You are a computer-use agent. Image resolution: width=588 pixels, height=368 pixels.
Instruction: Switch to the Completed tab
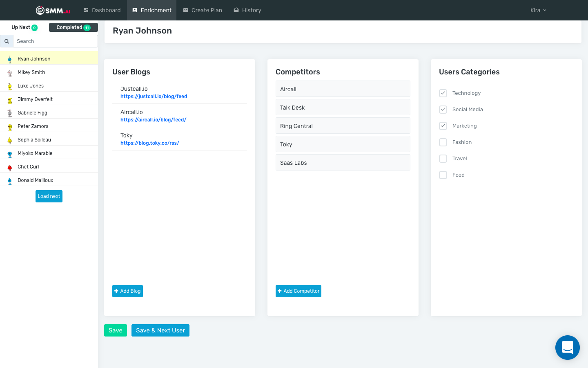pyautogui.click(x=73, y=27)
